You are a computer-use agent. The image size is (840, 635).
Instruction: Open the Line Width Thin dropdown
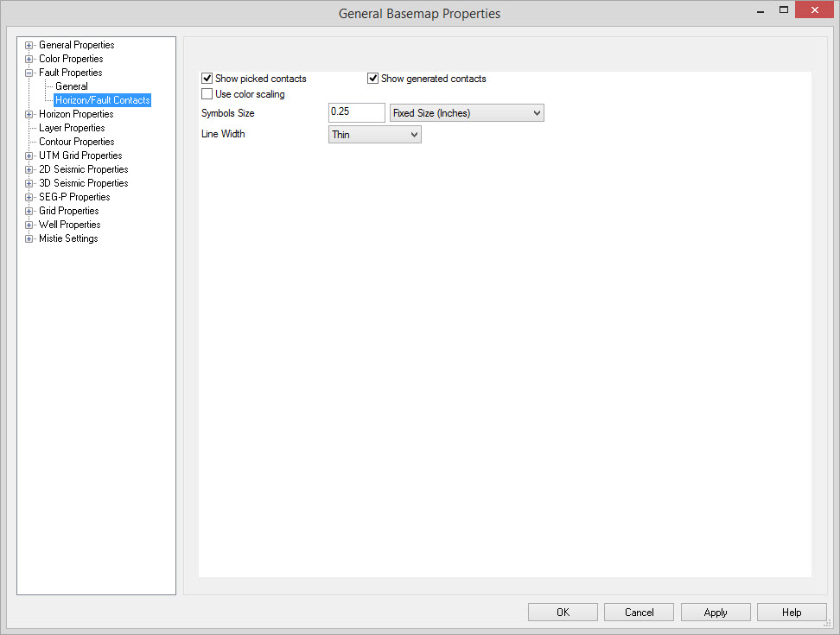coord(375,135)
